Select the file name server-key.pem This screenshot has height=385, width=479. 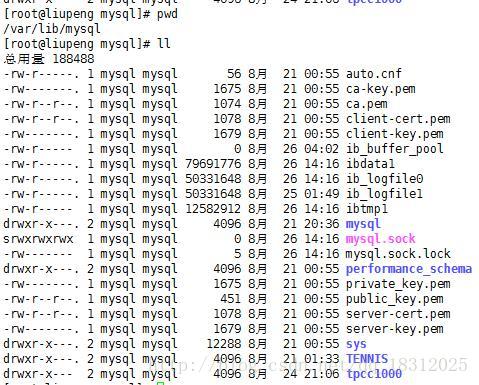[x=395, y=329]
